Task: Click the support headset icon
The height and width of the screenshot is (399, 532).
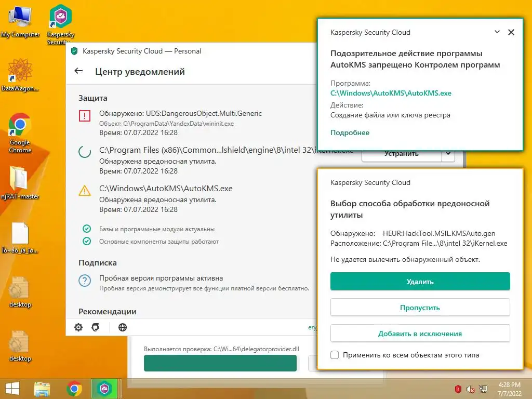Action: [x=96, y=327]
